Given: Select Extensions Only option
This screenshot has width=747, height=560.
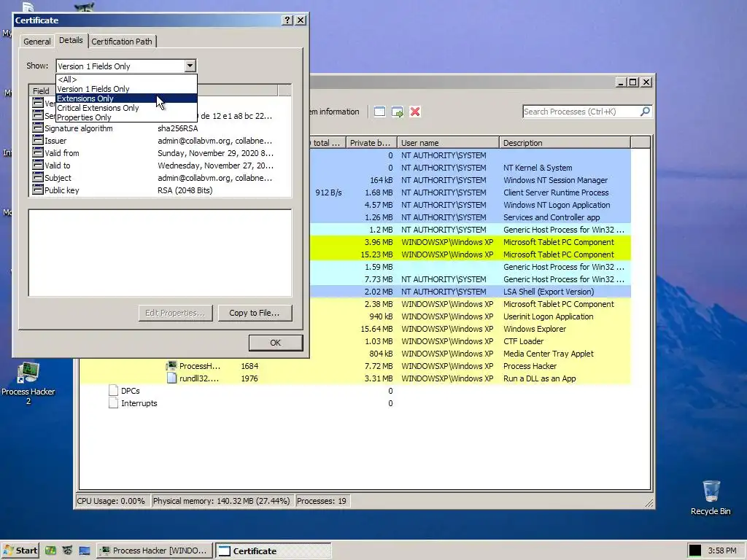Looking at the screenshot, I should click(x=126, y=98).
